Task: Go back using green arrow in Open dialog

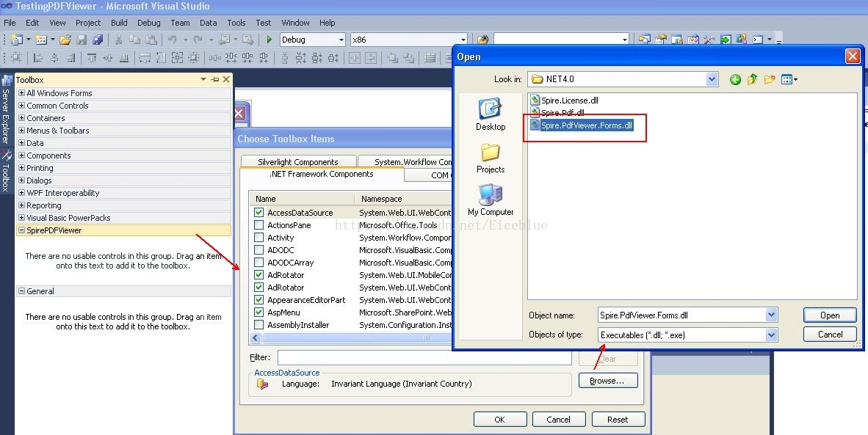Action: tap(735, 79)
